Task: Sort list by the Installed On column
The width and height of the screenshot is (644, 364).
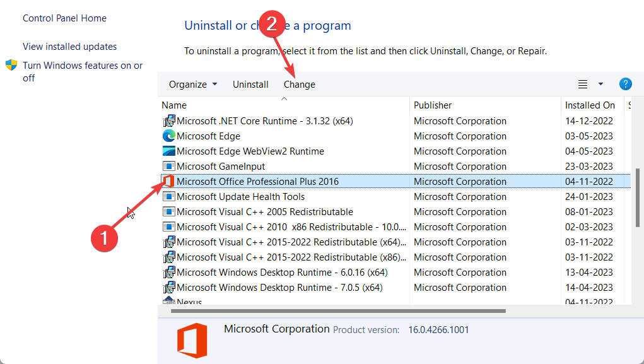Action: point(590,105)
